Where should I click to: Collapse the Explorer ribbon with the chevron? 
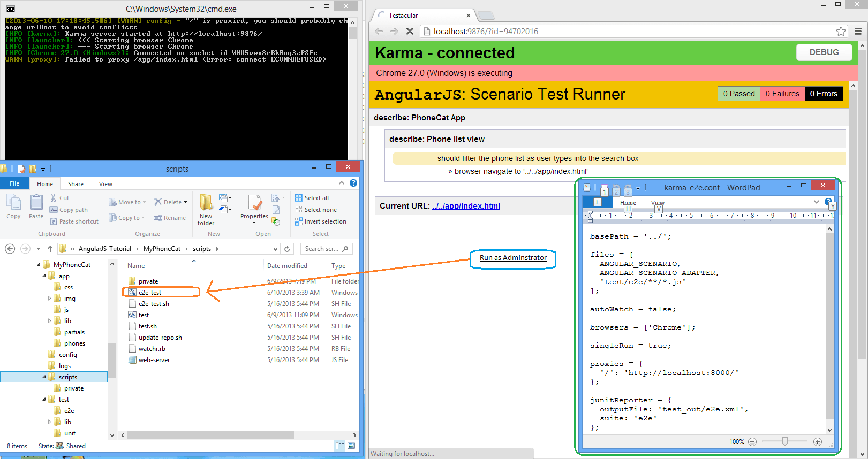point(341,183)
